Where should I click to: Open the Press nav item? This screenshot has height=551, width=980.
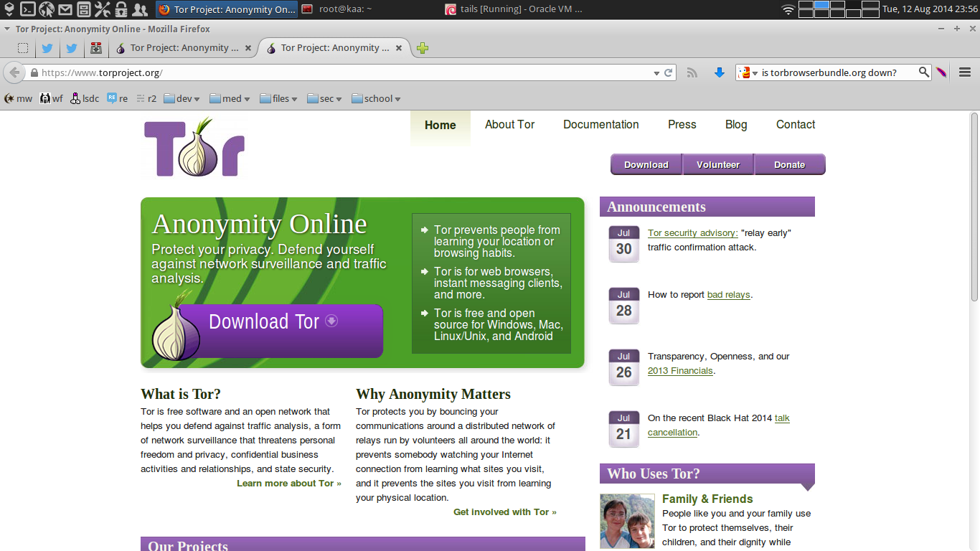click(682, 125)
